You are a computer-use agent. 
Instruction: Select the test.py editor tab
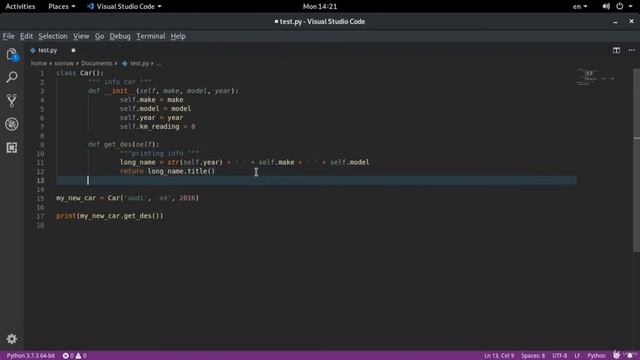click(x=47, y=50)
